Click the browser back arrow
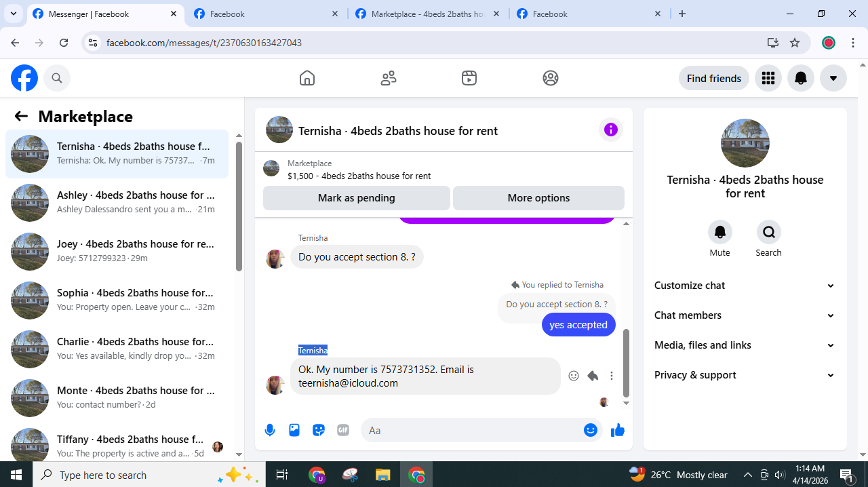The image size is (868, 487). 15,43
